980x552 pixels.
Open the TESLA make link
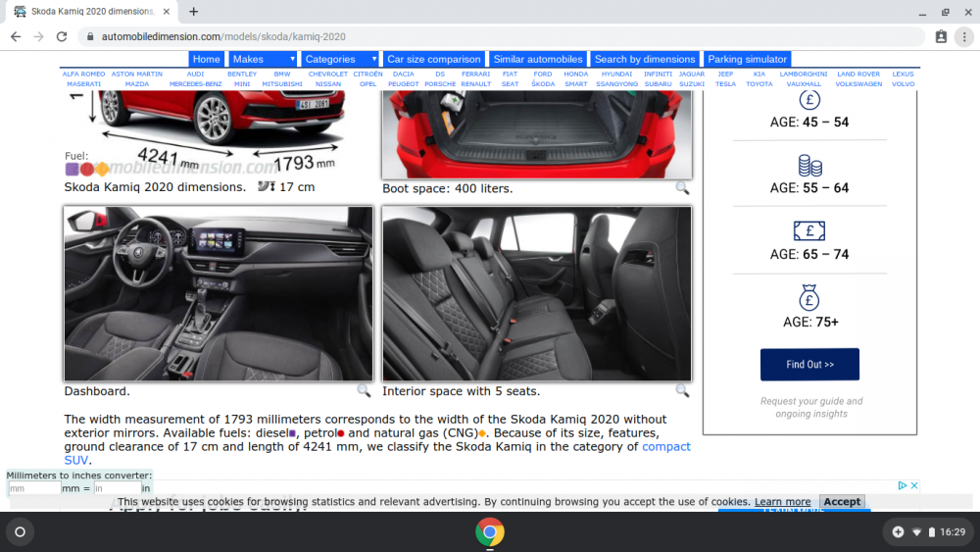tap(725, 83)
